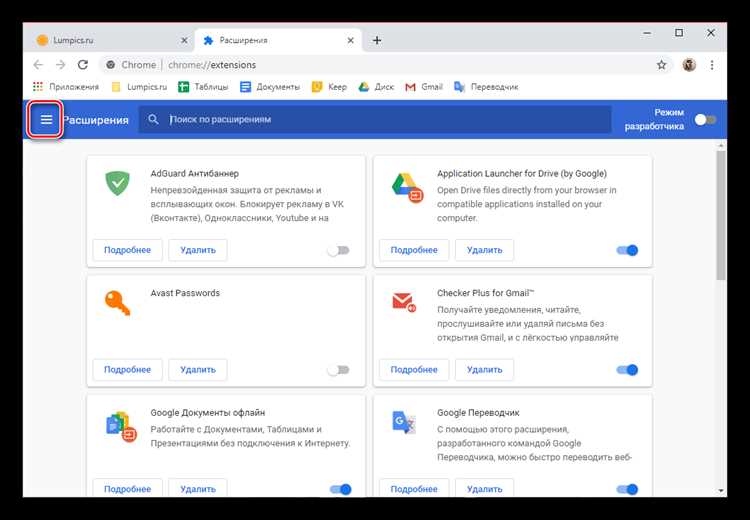Open Подробнее for AdGuard Антибаннер

tap(127, 250)
